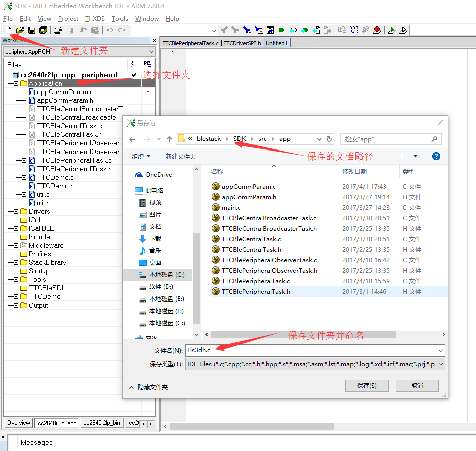This screenshot has width=476, height=451.
Task: Click Debug without Downloading icon
Action: [x=403, y=30]
